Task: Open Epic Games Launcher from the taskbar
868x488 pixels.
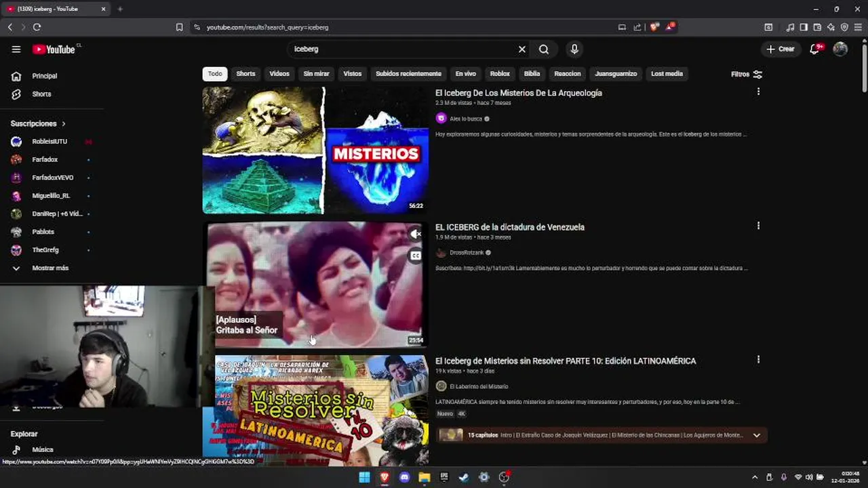Action: tap(444, 477)
